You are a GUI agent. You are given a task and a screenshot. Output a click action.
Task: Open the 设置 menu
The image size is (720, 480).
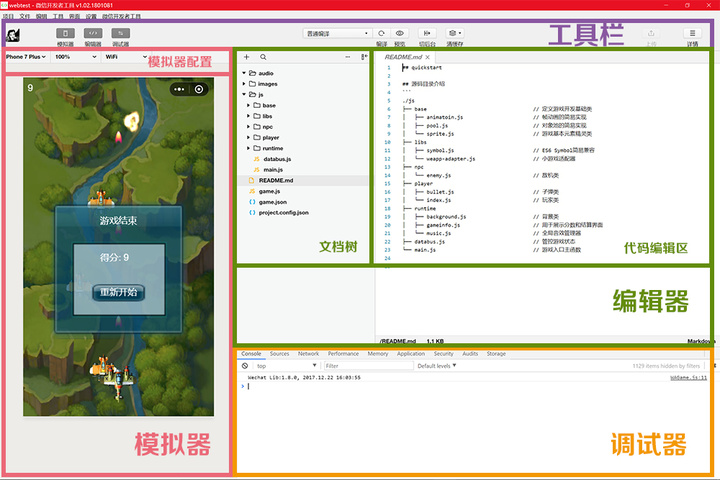point(91,16)
